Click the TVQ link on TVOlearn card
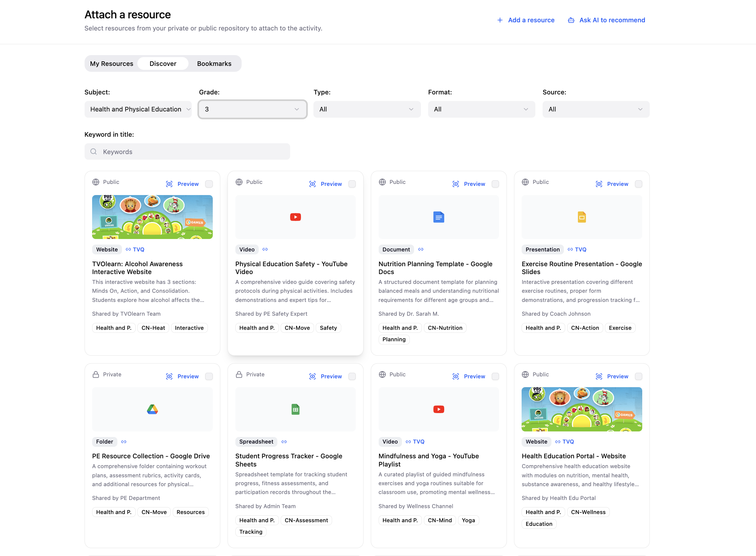The height and width of the screenshot is (556, 756). point(139,249)
